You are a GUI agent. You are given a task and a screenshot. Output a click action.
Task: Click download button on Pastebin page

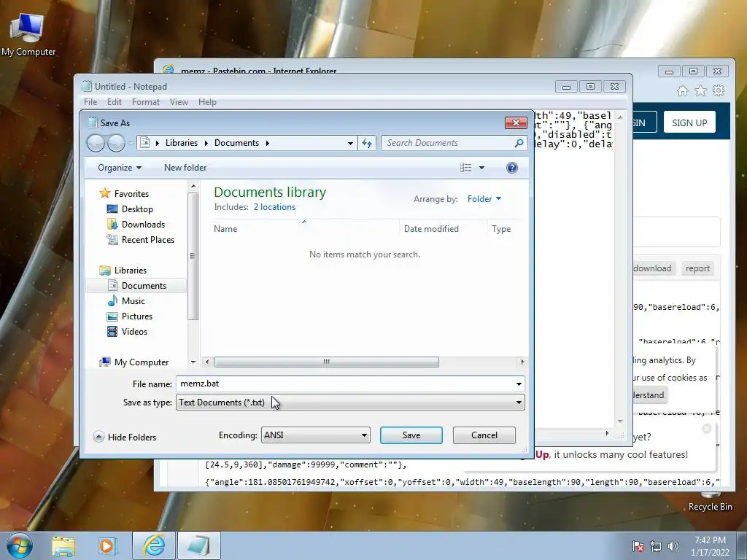[x=653, y=268]
